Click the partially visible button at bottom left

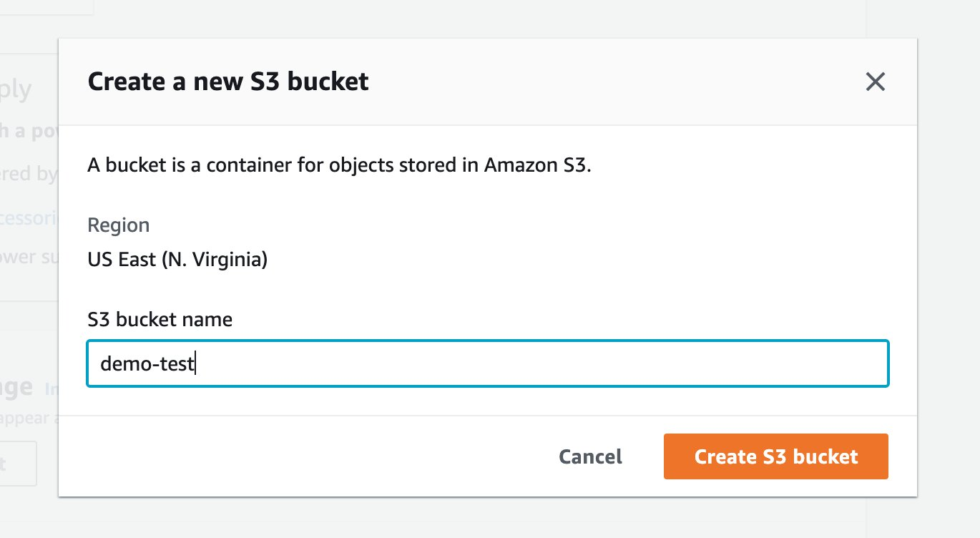pos(18,463)
